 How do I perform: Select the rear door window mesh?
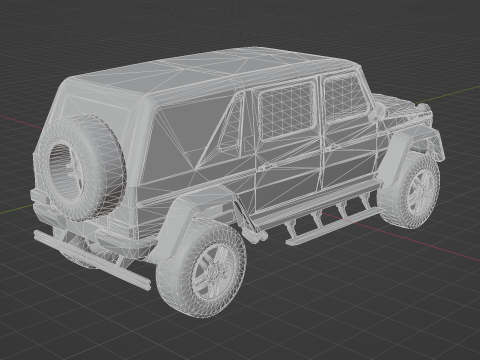[288, 110]
